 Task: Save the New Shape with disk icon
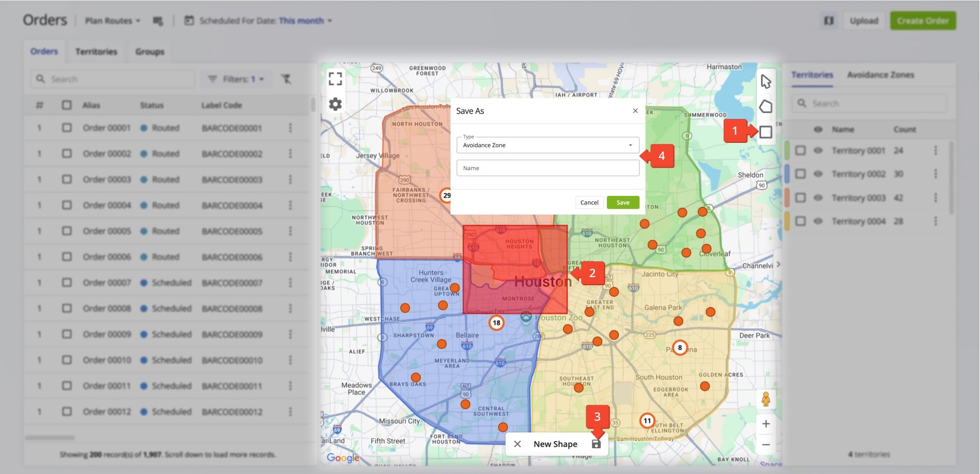click(x=596, y=444)
